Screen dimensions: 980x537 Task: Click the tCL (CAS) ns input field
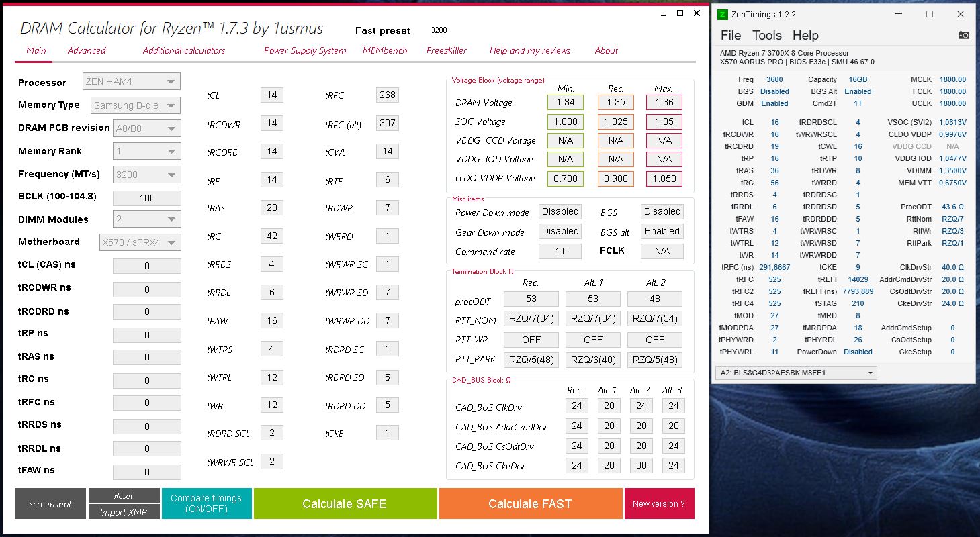tap(147, 266)
